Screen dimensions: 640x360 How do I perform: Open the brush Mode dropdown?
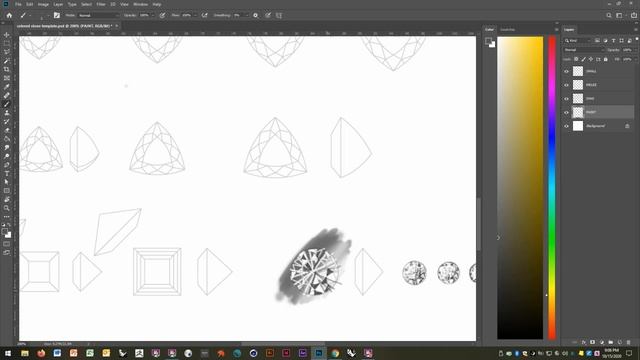[x=99, y=16]
